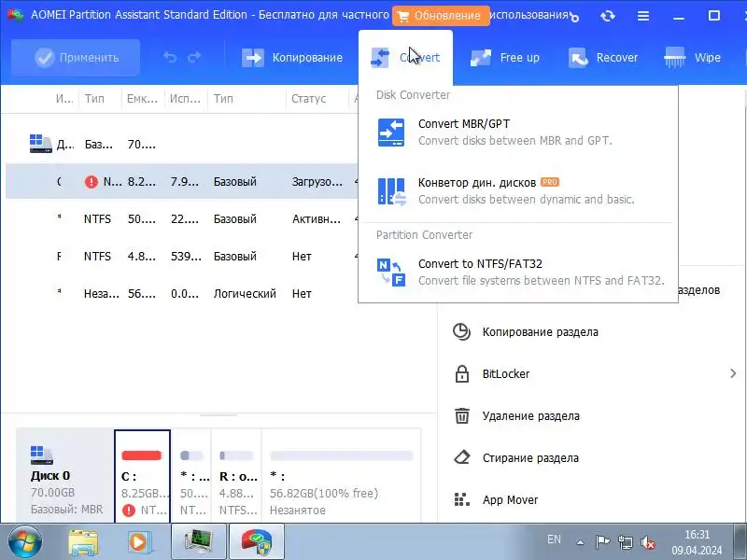
Task: Select R: 4.88 GB partition in disk map
Action: click(x=237, y=476)
